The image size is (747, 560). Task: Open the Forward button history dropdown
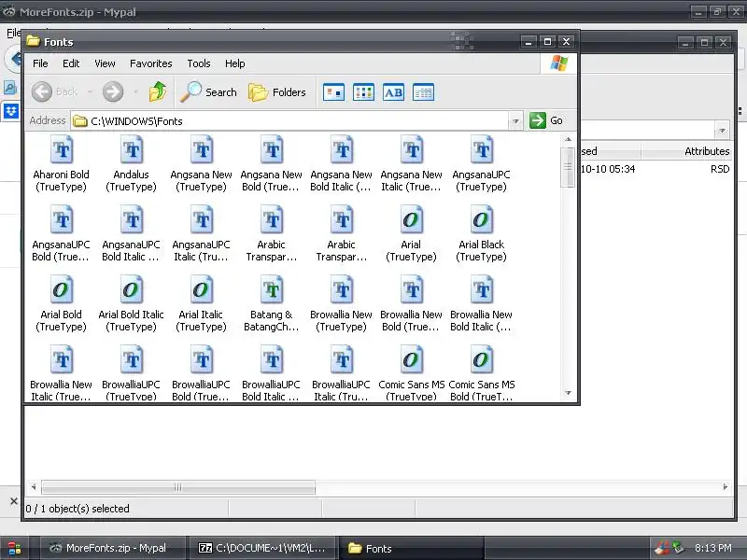coord(135,91)
